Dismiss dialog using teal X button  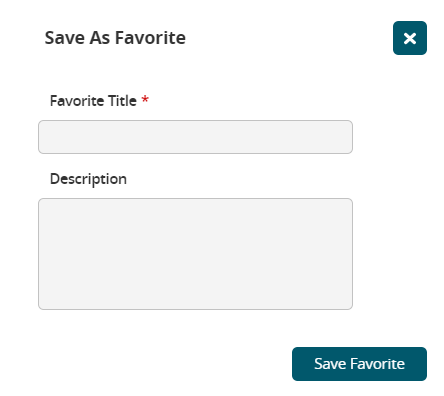[410, 38]
